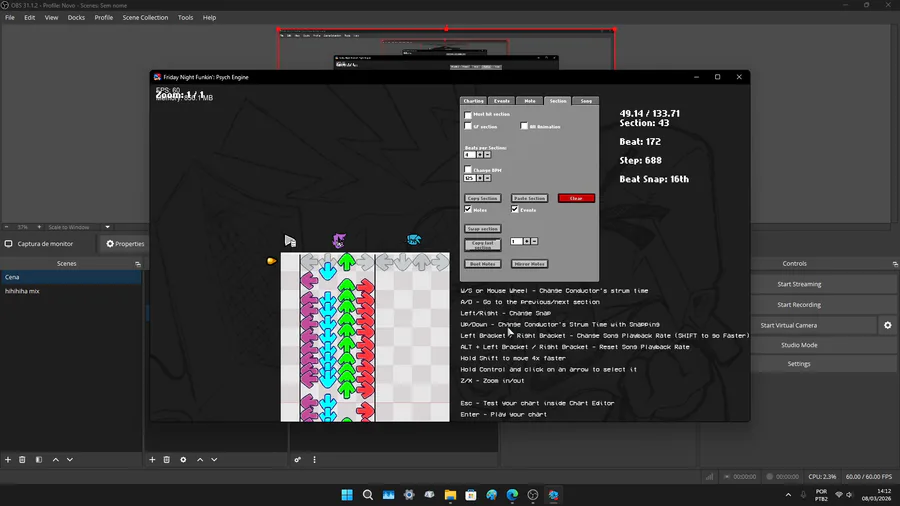The width and height of the screenshot is (900, 506).
Task: Open Microsoft Edge from taskbar
Action: coord(512,495)
